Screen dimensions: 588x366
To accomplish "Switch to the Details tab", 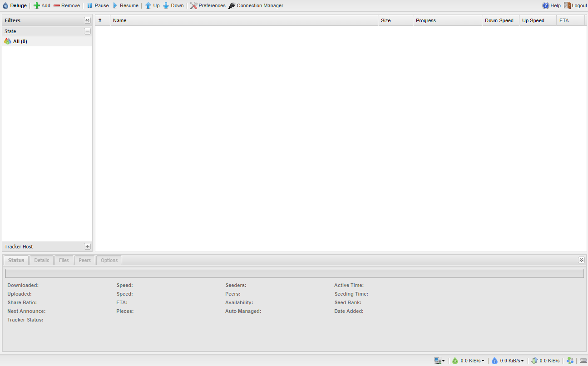I will [x=42, y=260].
